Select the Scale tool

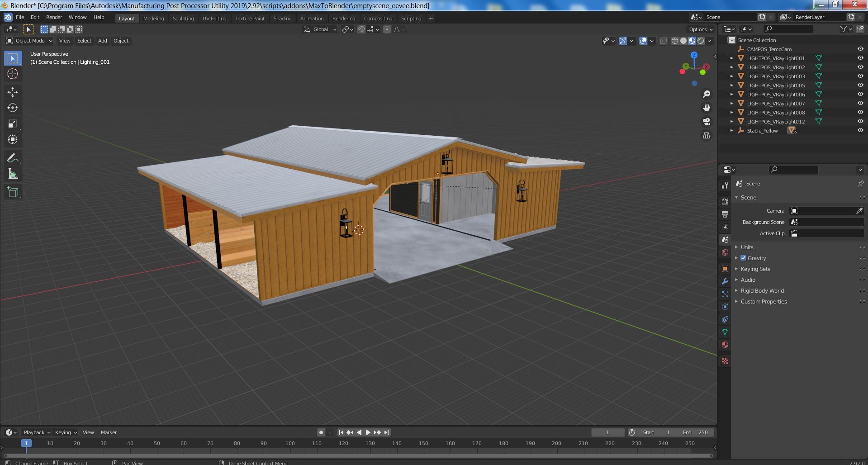[x=13, y=123]
